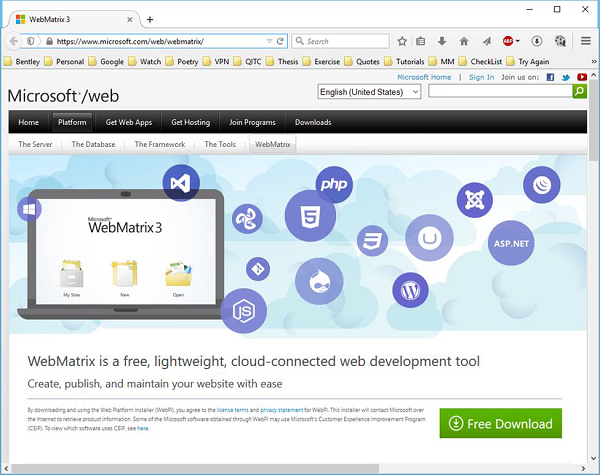Open the Try Again bookmarks folder
This screenshot has height=475, width=600.
528,61
